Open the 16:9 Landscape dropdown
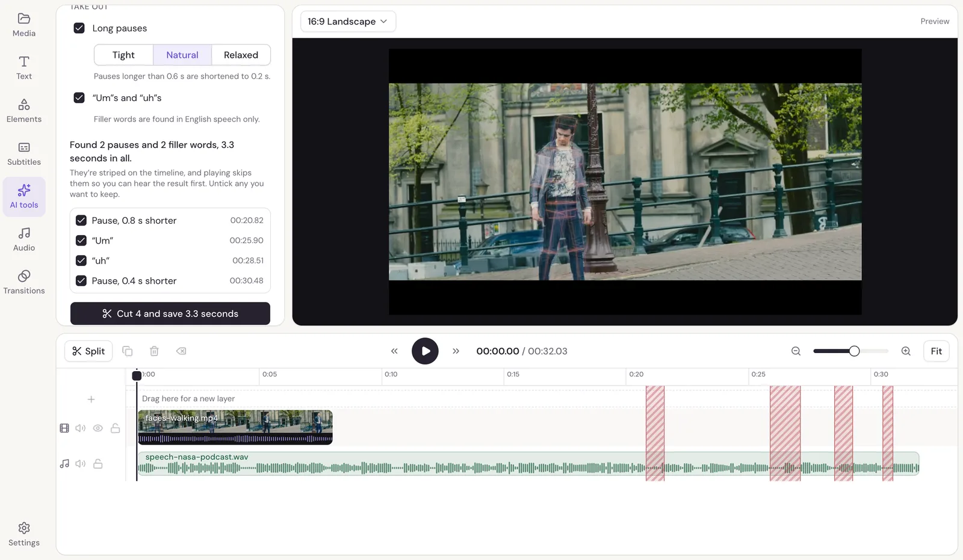 (x=348, y=22)
